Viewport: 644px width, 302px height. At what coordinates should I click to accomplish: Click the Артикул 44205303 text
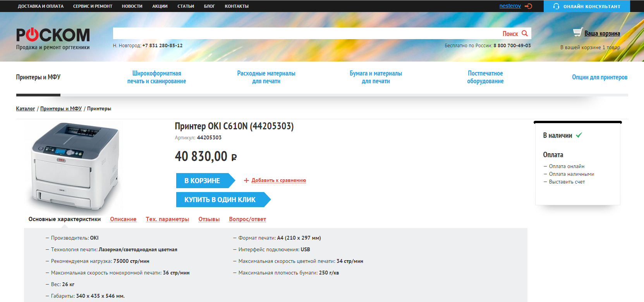[198, 138]
